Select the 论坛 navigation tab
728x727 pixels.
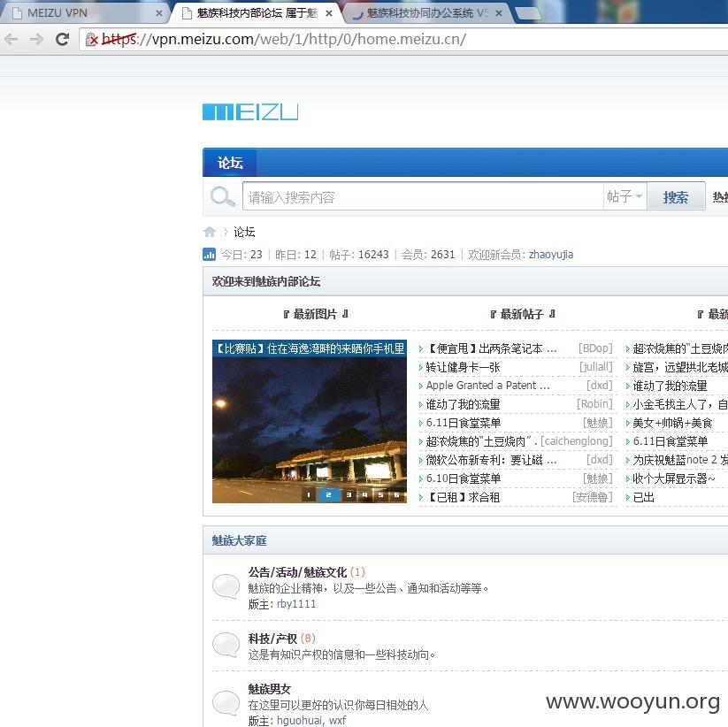(230, 163)
